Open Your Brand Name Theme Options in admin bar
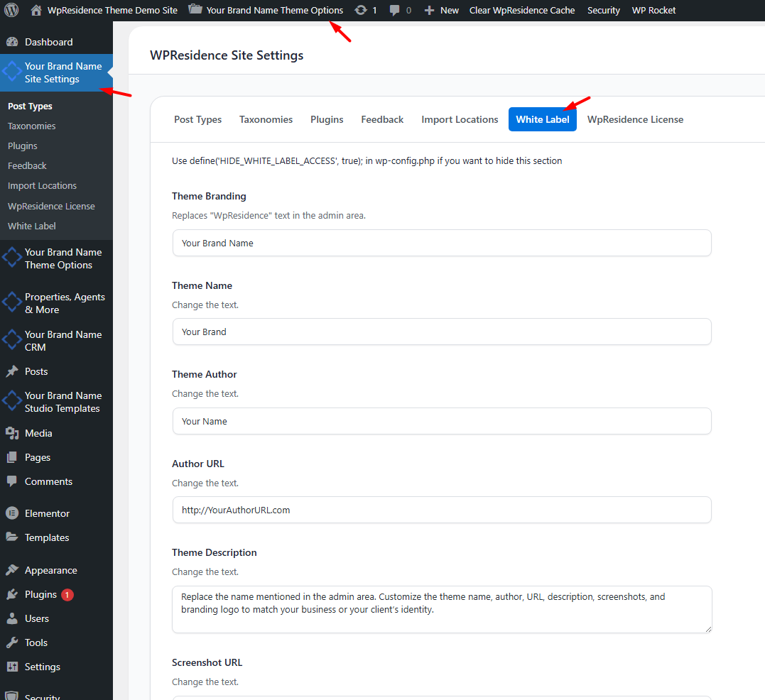765x700 pixels. point(275,10)
